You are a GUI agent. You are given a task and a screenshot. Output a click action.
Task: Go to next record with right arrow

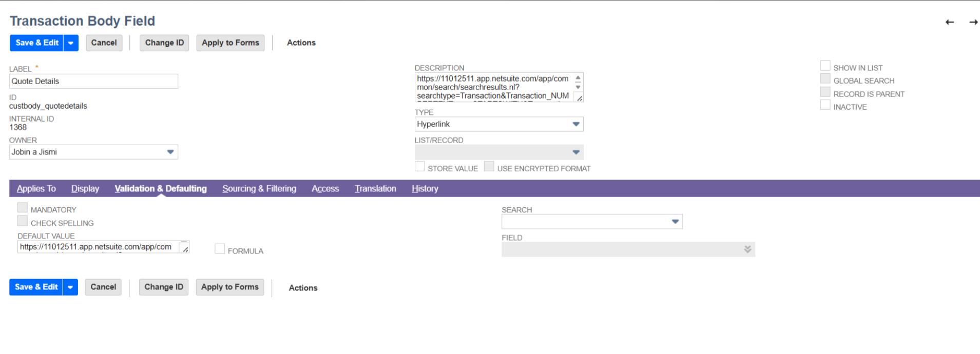(x=973, y=22)
